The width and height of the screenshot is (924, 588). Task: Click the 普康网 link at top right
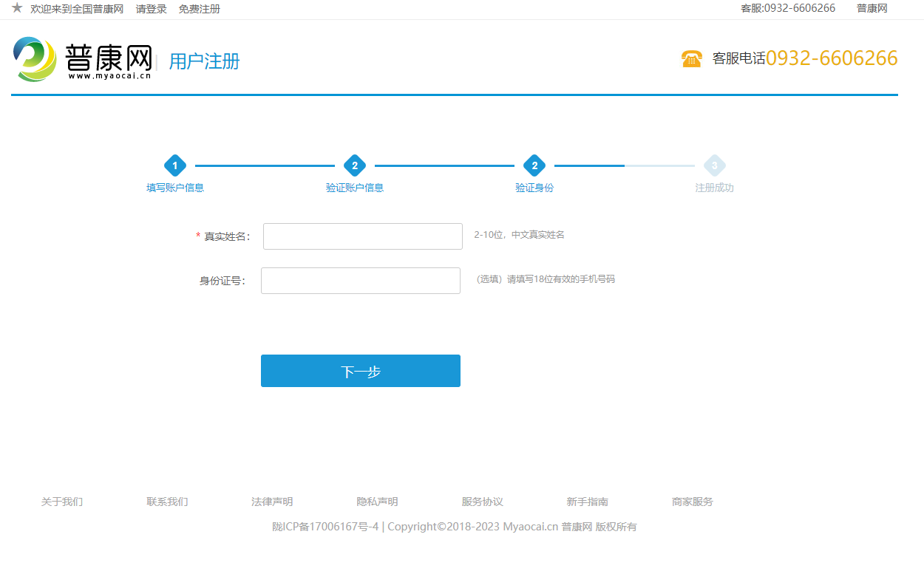872,8
